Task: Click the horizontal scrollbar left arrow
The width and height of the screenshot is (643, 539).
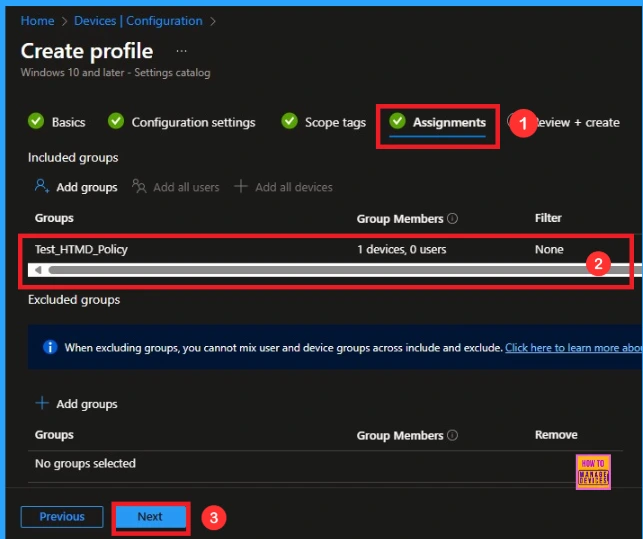Action: pos(39,270)
